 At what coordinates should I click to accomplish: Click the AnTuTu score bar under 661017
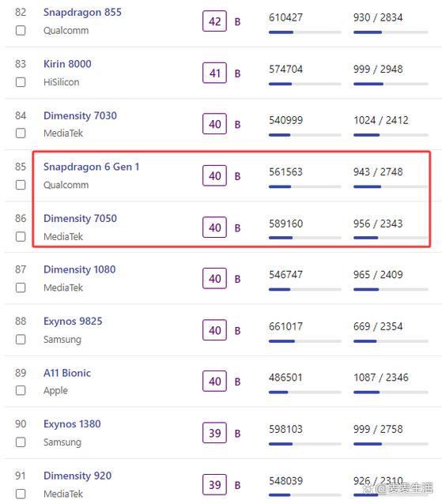point(305,341)
